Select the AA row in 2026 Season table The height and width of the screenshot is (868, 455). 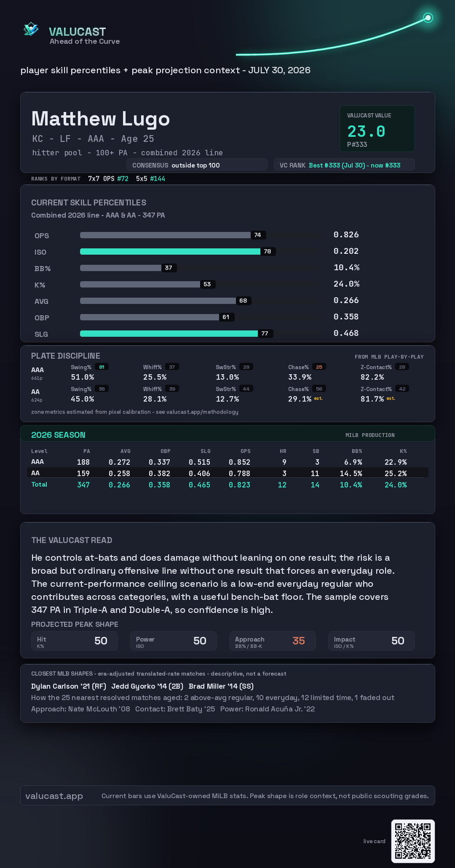tap(227, 473)
